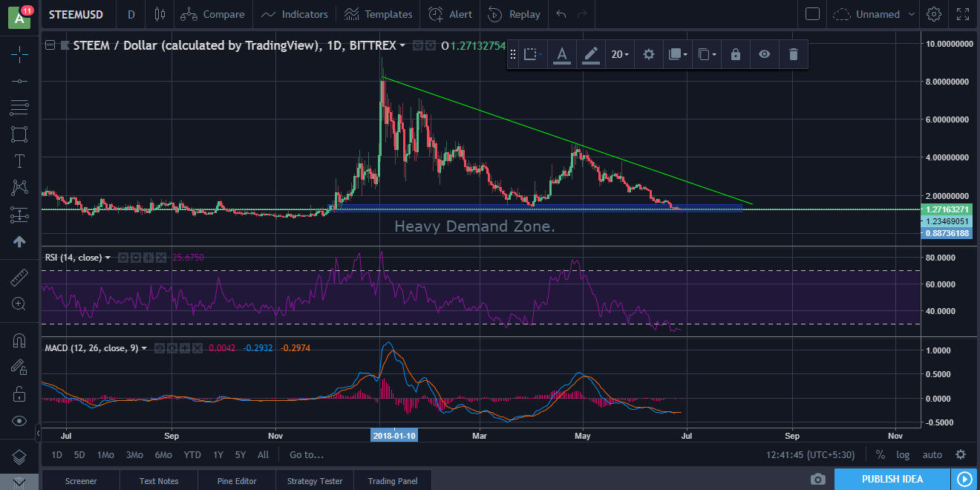Click the STEEMUSD symbol search field
The height and width of the screenshot is (490, 980).
(76, 14)
